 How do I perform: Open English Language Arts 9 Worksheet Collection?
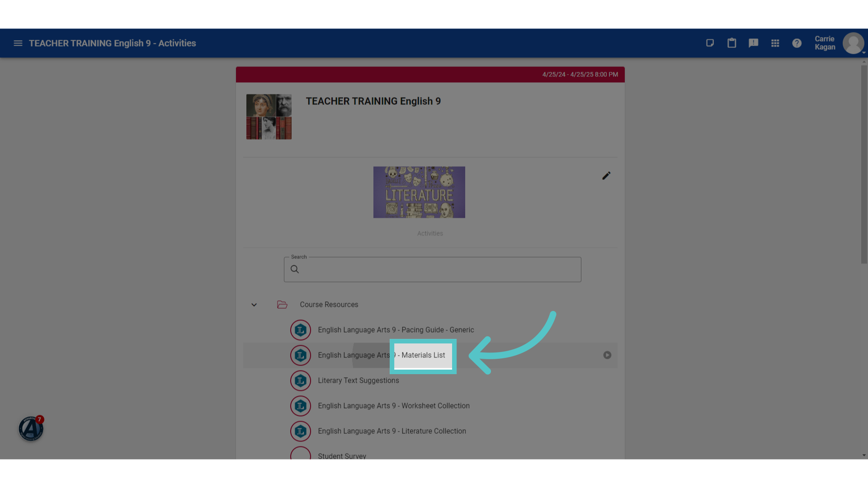tap(393, 406)
